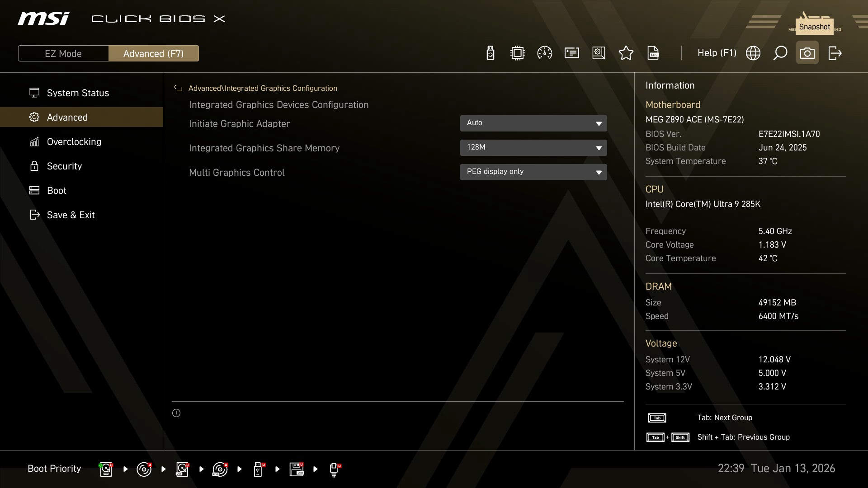
Task: Expand Multi Graphics Control dropdown
Action: [533, 172]
